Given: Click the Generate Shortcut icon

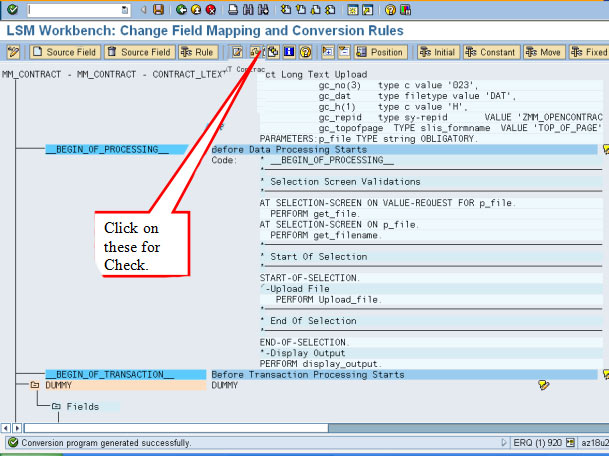Looking at the screenshot, I should 367,9.
